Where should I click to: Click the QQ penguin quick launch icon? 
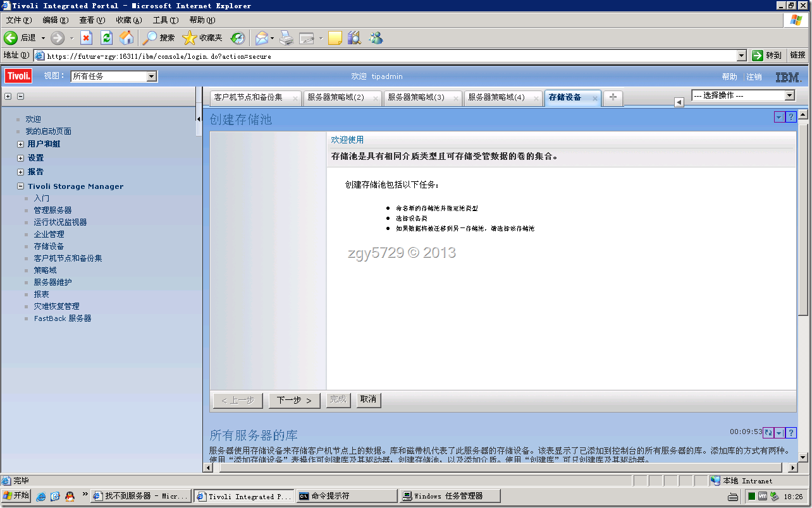pyautogui.click(x=70, y=496)
